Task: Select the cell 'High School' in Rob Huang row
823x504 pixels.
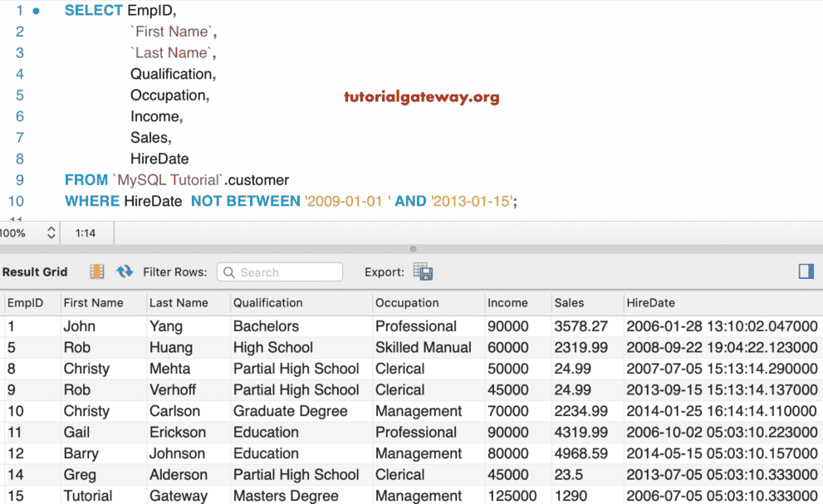Action: [x=273, y=348]
